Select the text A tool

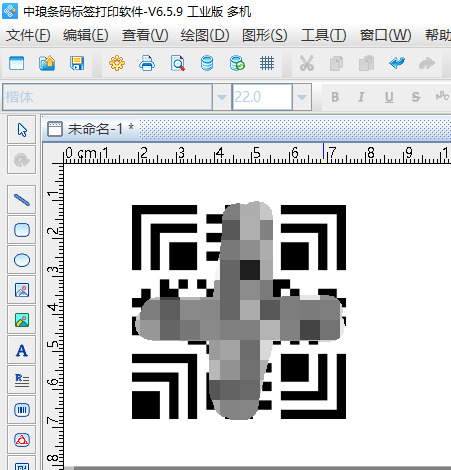[x=22, y=350]
